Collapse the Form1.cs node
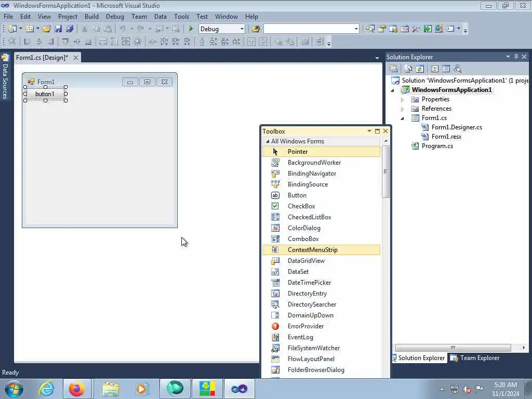The width and height of the screenshot is (532, 399). point(403,118)
